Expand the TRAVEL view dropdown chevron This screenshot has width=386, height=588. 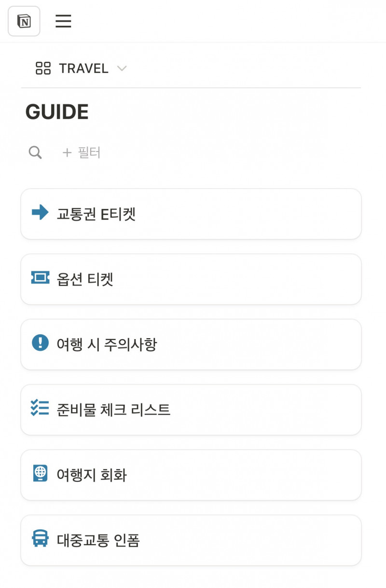click(x=122, y=68)
